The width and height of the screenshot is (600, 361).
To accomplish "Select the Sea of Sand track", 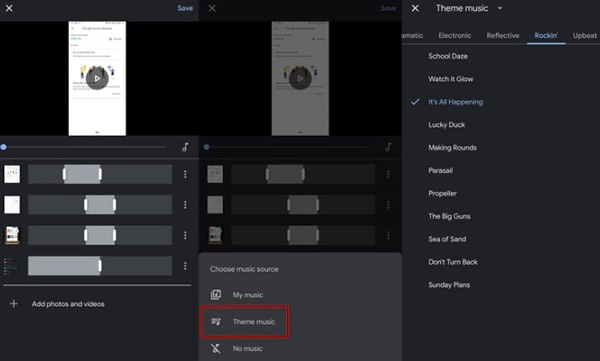I will [x=447, y=239].
